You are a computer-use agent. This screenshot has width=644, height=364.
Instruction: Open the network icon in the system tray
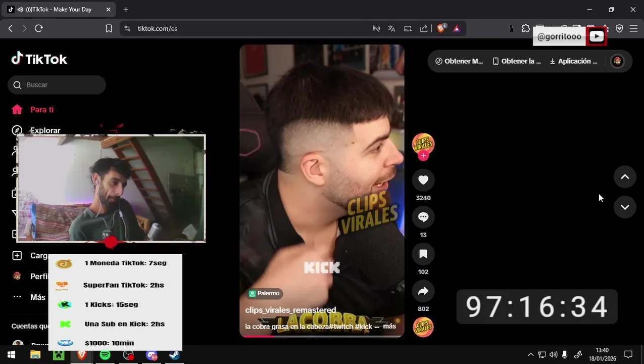[542, 355]
